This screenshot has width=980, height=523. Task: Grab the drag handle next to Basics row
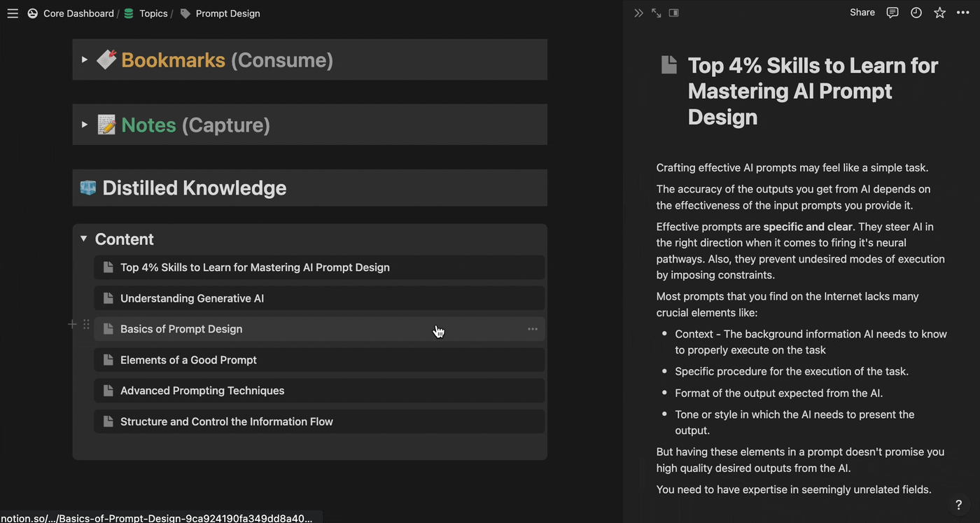pos(85,324)
